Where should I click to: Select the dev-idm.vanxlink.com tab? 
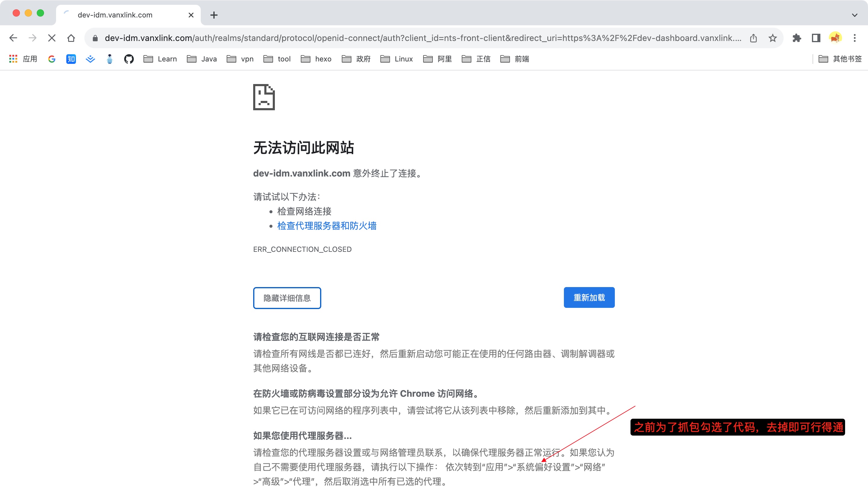(x=115, y=15)
